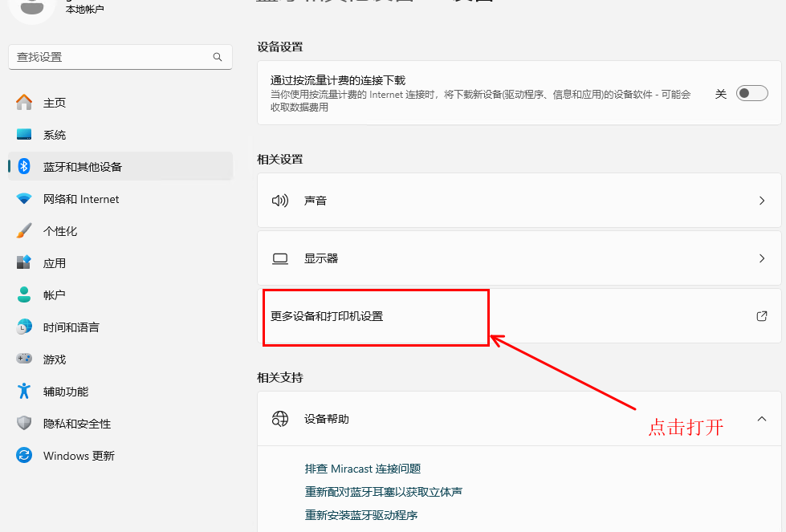Click the network Wi-Fi icon
Screen dimensions: 786x532
24,199
